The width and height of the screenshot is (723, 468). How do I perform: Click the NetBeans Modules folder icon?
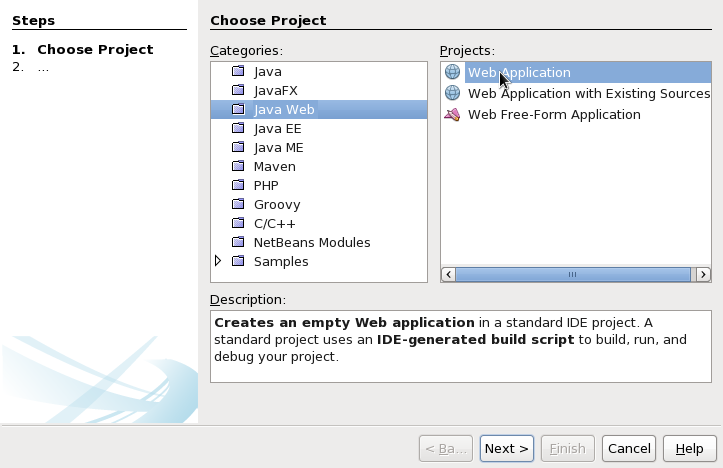tap(238, 242)
